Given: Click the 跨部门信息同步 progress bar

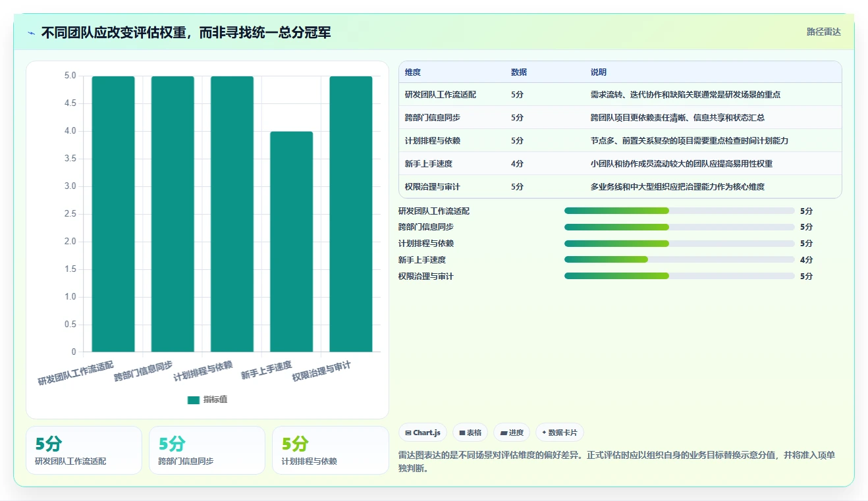Looking at the screenshot, I should [679, 226].
